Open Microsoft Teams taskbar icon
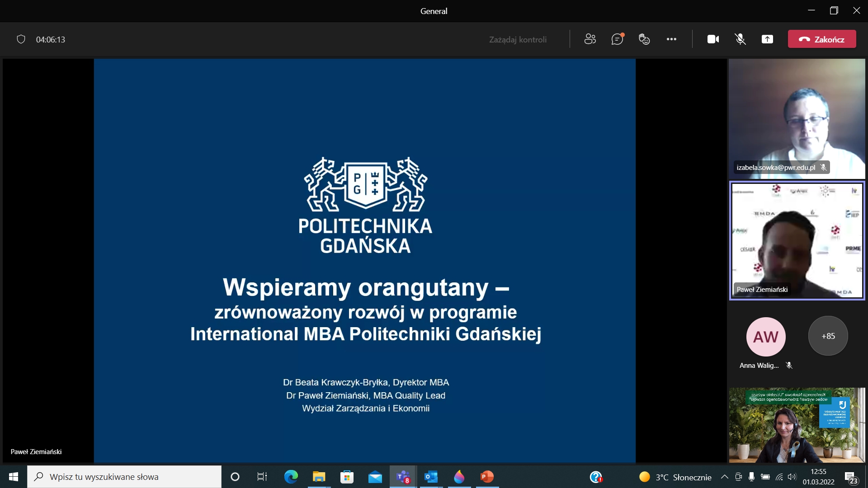Image resolution: width=868 pixels, height=488 pixels. point(403,477)
